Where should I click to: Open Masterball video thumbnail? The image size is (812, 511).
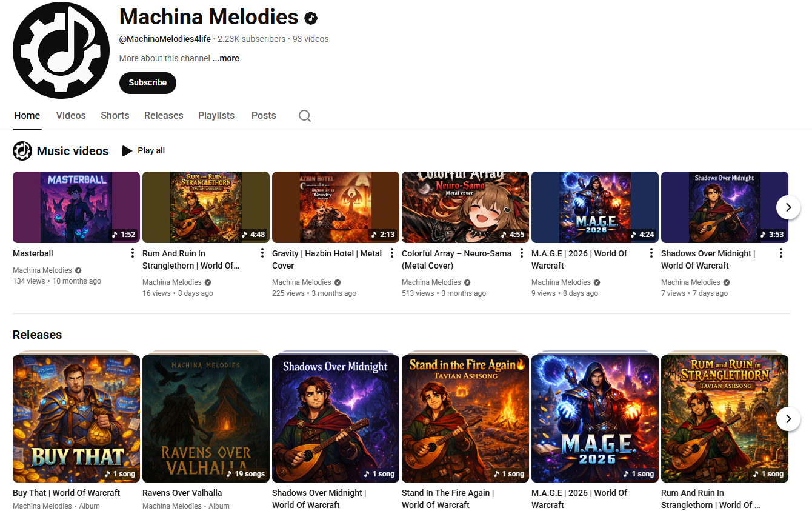(x=76, y=207)
